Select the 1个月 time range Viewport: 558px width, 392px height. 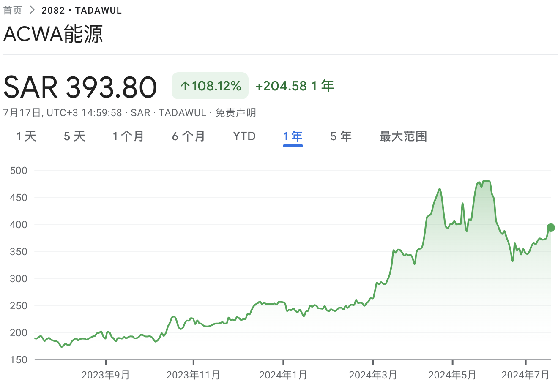tap(128, 136)
